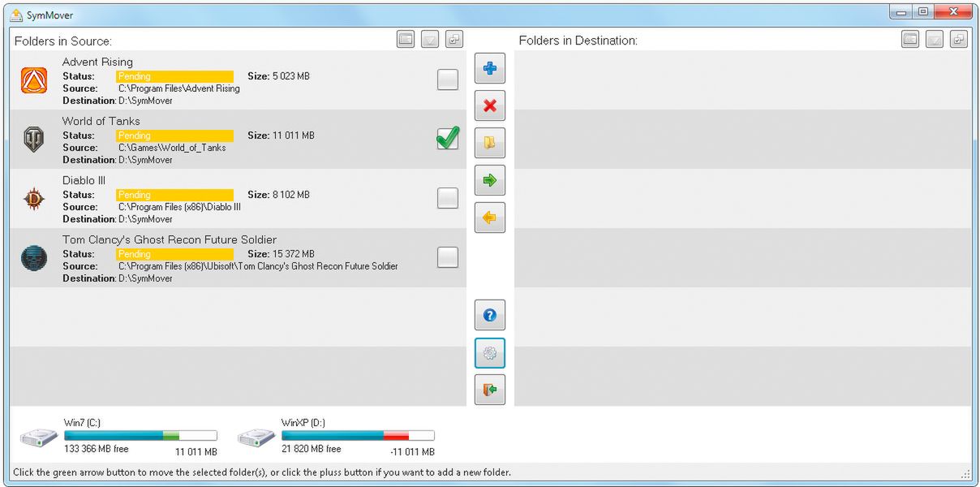Open settings with the gear button

point(489,353)
